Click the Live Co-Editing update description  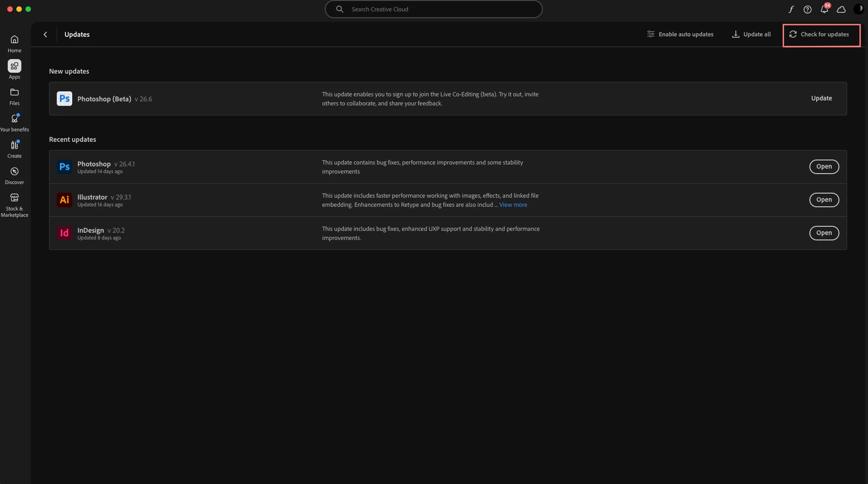(x=430, y=99)
